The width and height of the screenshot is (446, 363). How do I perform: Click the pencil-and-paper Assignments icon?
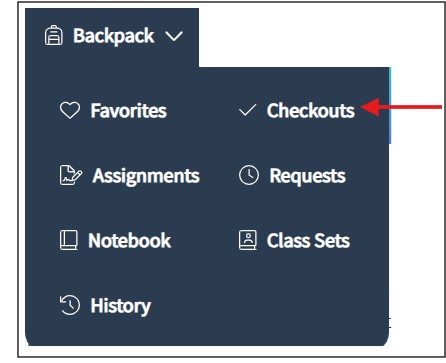[71, 175]
